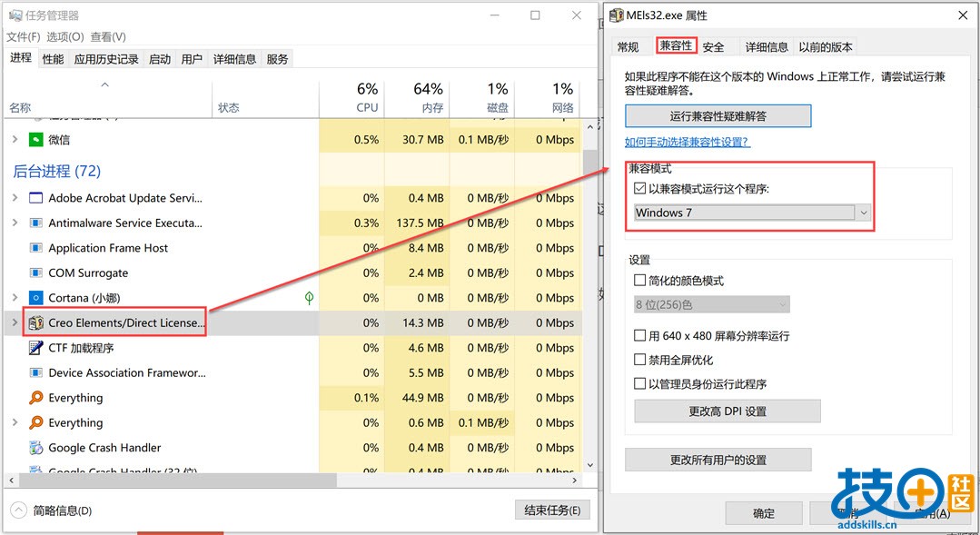This screenshot has width=980, height=535.
Task: Sort by the CPU column header
Action: click(x=351, y=99)
